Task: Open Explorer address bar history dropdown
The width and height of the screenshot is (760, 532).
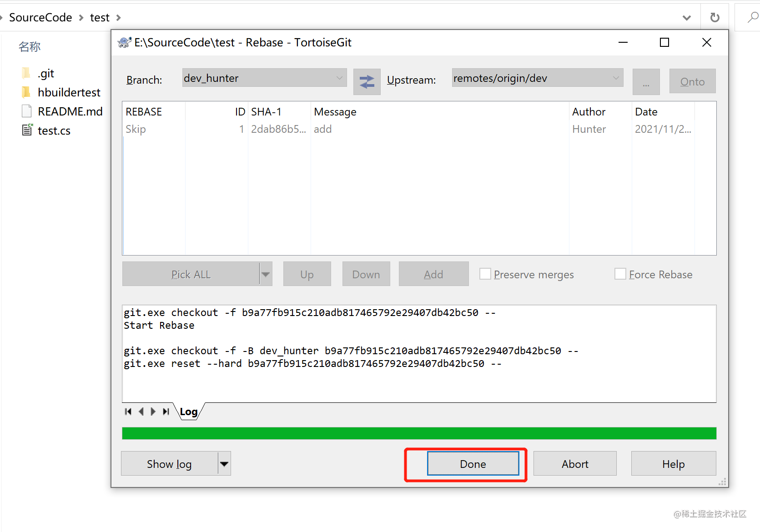Action: coord(687,18)
